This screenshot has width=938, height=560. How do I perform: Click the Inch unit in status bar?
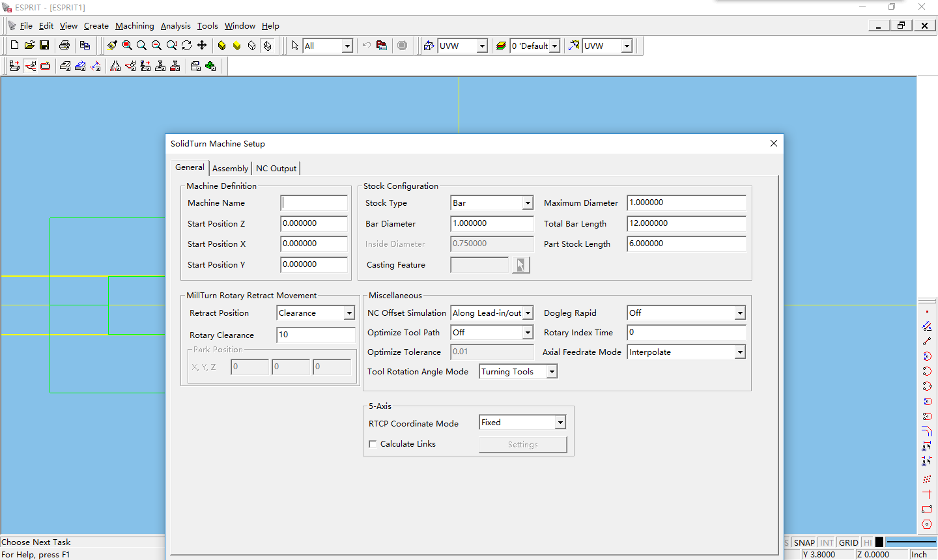(x=919, y=554)
